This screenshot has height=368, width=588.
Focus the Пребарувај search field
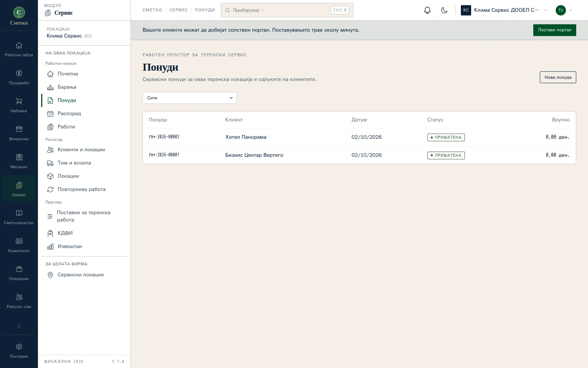[287, 10]
